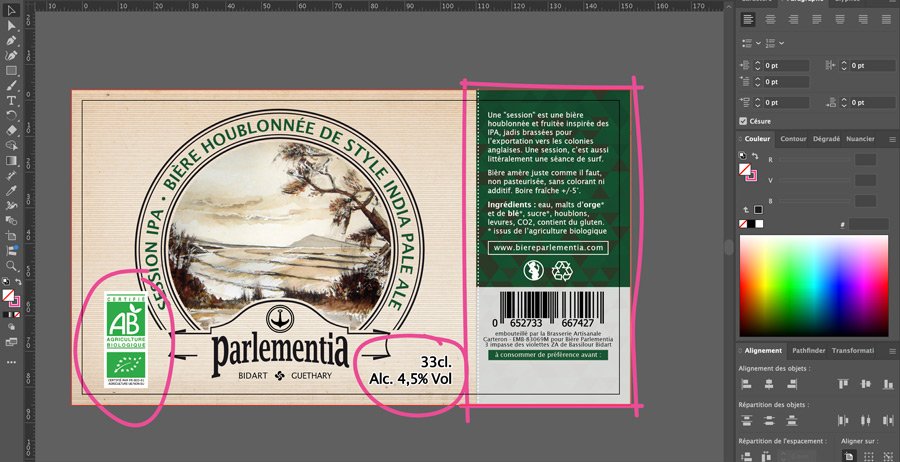Align objects to horizontal center

[x=769, y=384]
